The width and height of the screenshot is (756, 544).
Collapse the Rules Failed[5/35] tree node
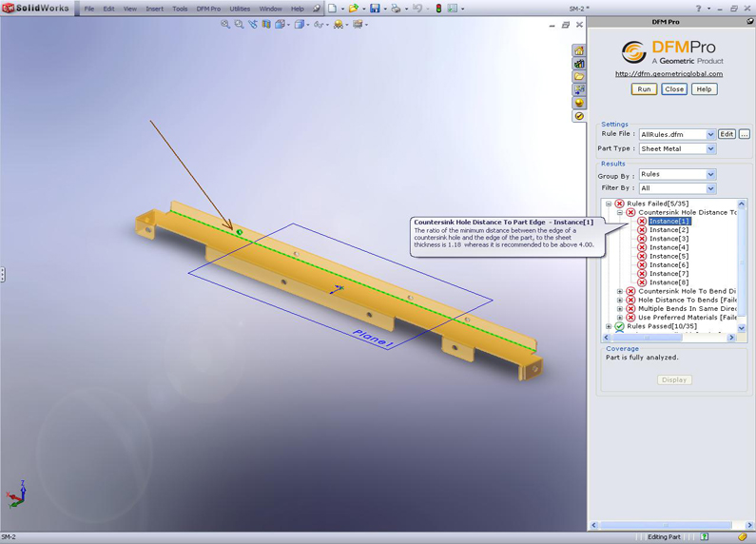[x=609, y=204]
